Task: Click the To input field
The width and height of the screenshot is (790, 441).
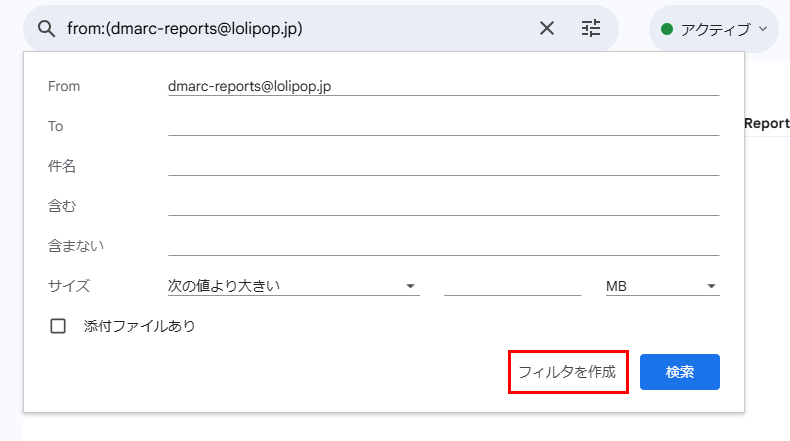Action: tap(443, 126)
